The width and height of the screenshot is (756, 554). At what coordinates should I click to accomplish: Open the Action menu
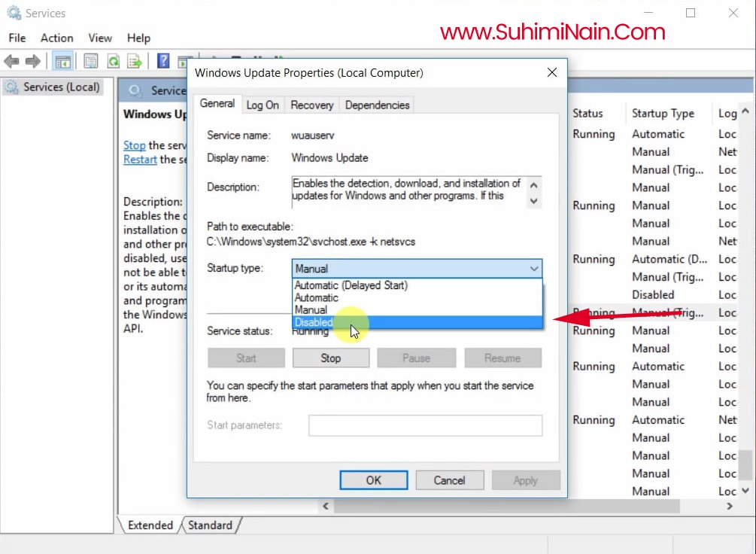[57, 38]
